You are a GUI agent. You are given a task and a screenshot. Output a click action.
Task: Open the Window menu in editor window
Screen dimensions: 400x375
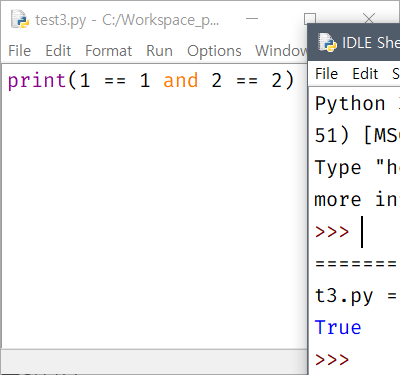(x=281, y=51)
